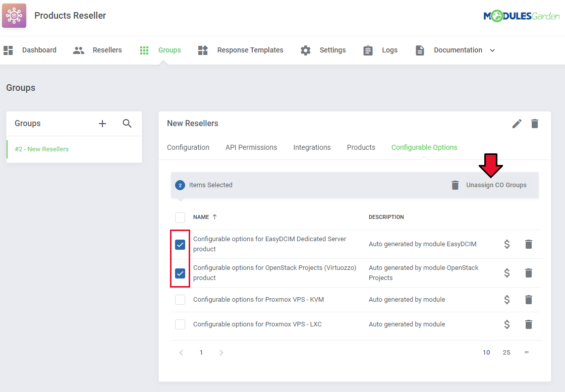
Task: Delete New Resellers group with trash icon
Action: tap(535, 124)
